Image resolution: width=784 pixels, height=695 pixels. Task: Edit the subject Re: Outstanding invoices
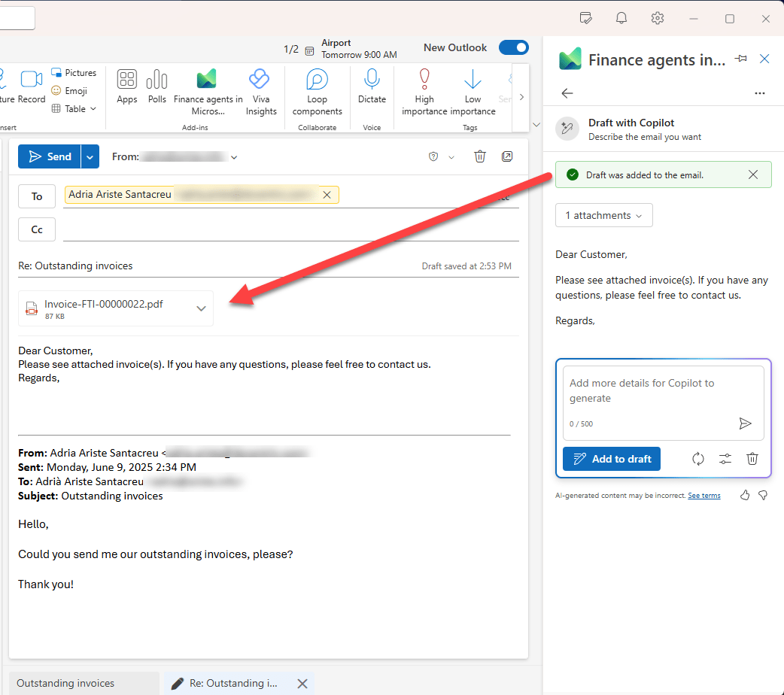coord(75,266)
